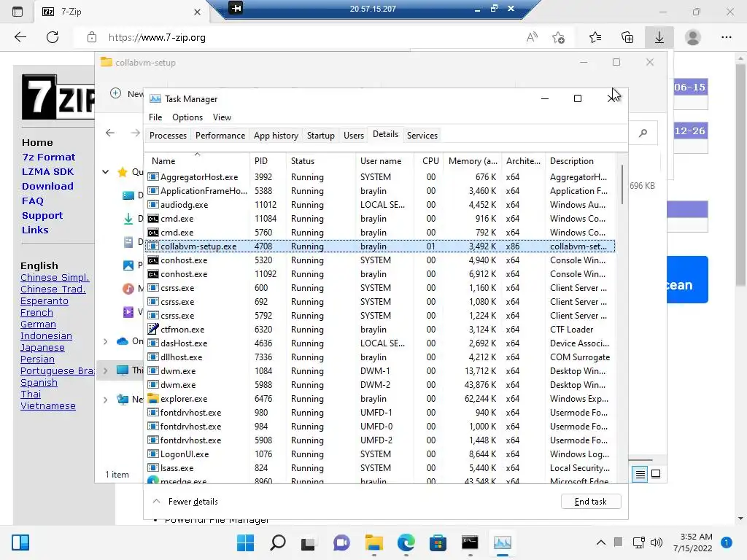Screen dimensions: 747x560
Task: Open Task View on taskbar
Action: tap(309, 542)
